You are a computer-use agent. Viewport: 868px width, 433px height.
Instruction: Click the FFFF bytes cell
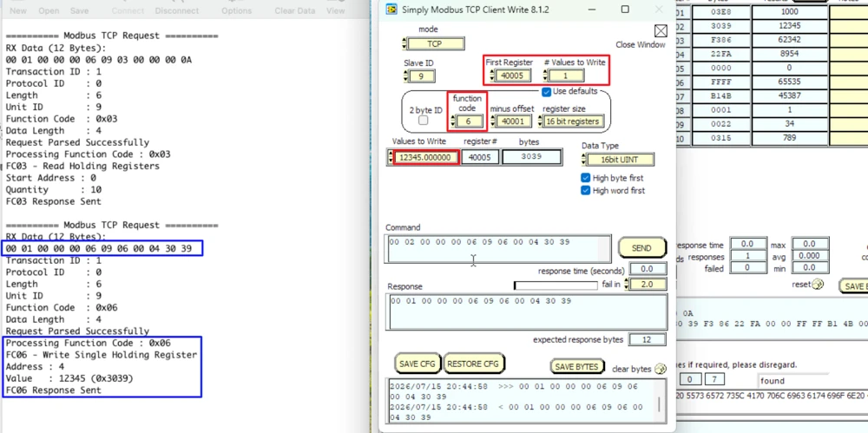[x=721, y=82]
